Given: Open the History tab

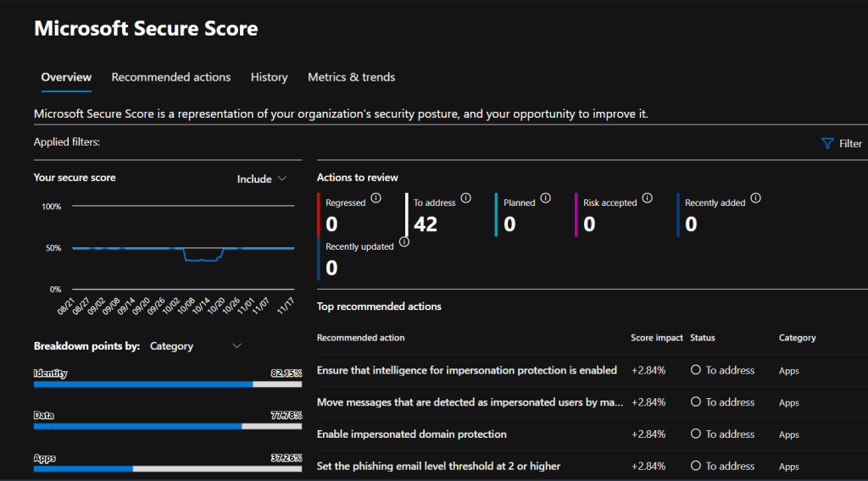Looking at the screenshot, I should click(x=269, y=77).
